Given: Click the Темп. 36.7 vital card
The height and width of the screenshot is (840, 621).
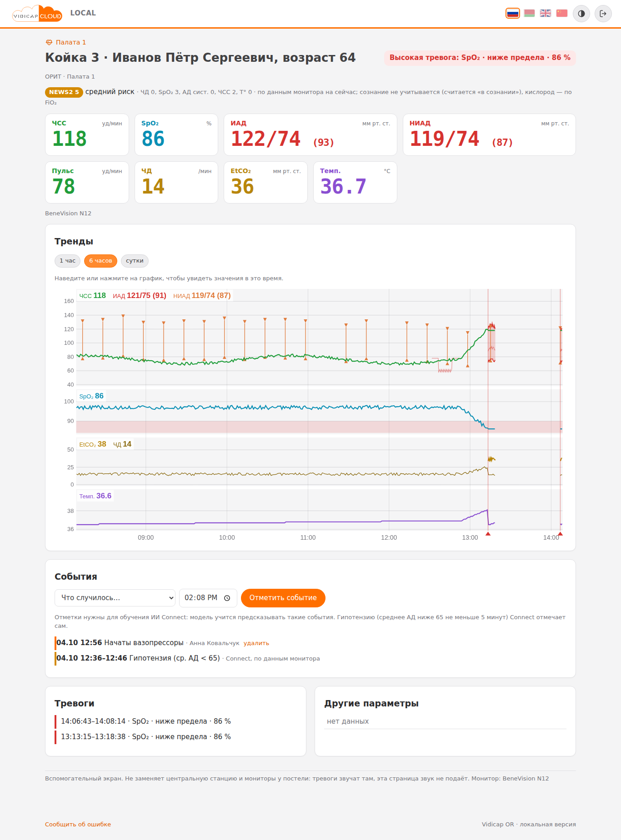Looking at the screenshot, I should tap(355, 182).
